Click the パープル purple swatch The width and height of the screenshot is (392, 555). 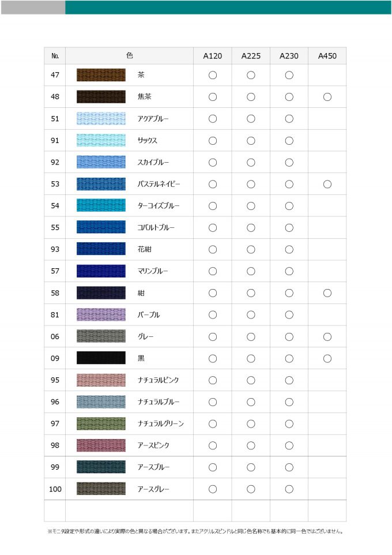point(101,314)
